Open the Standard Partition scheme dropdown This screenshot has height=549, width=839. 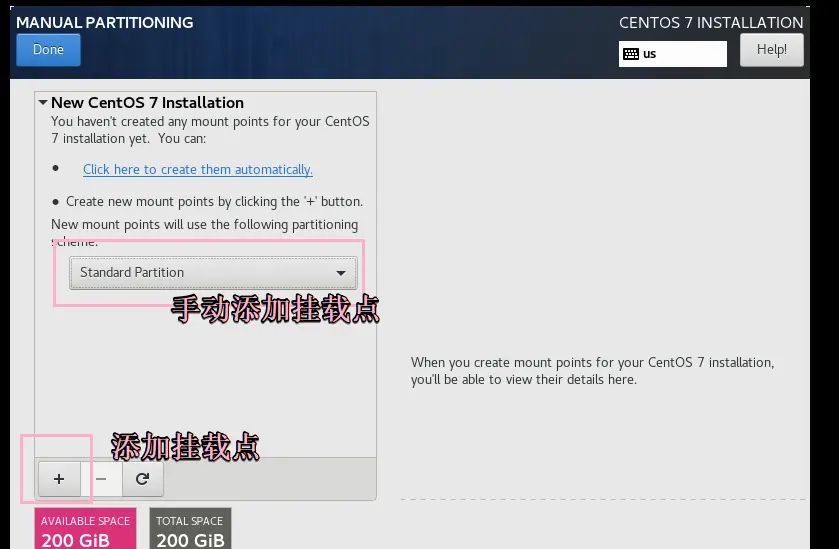213,273
